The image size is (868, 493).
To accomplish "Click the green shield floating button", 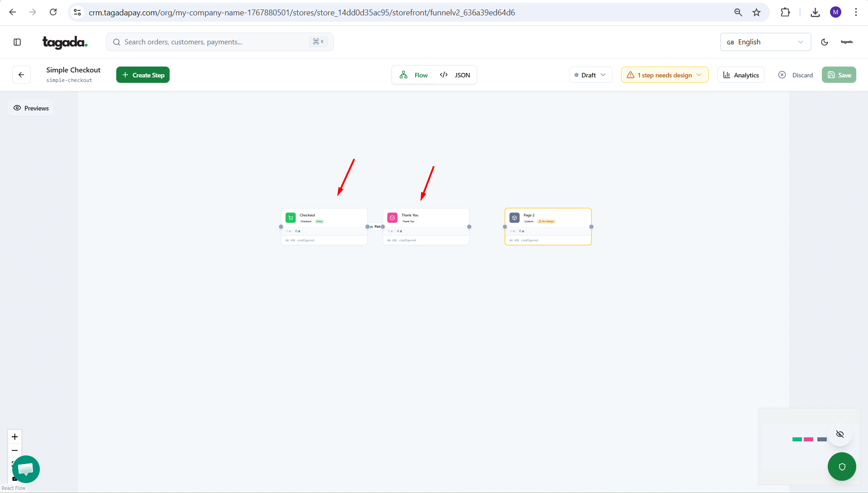I will 841,466.
